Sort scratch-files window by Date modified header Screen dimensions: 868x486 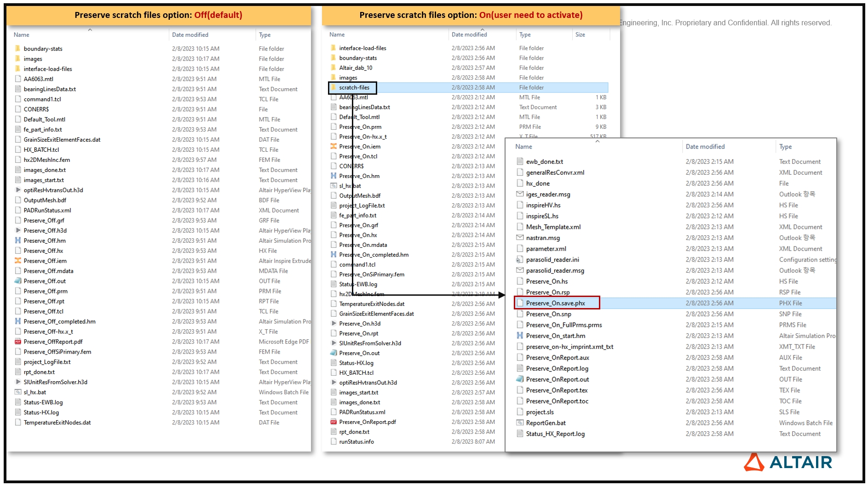705,147
